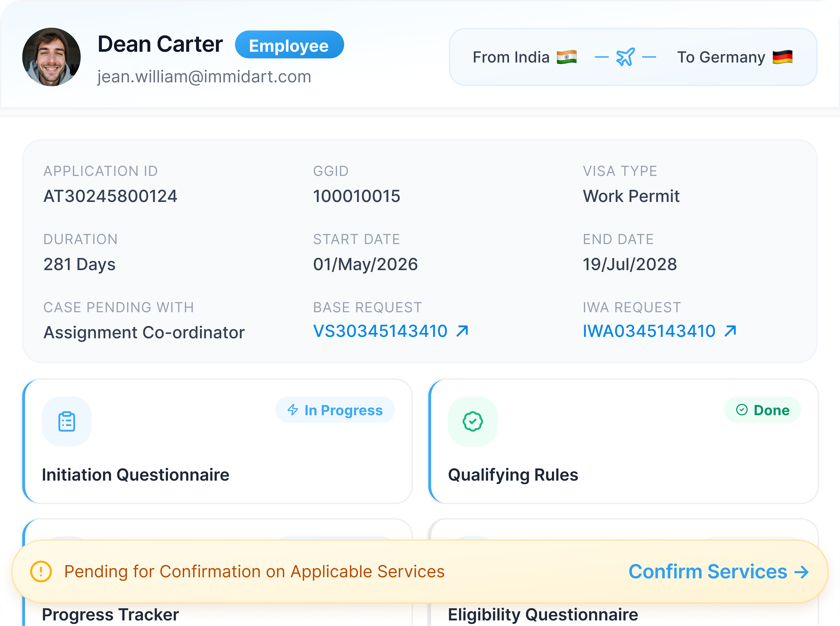The width and height of the screenshot is (840, 626).
Task: Click the Dean Carter name heading
Action: [x=160, y=44]
